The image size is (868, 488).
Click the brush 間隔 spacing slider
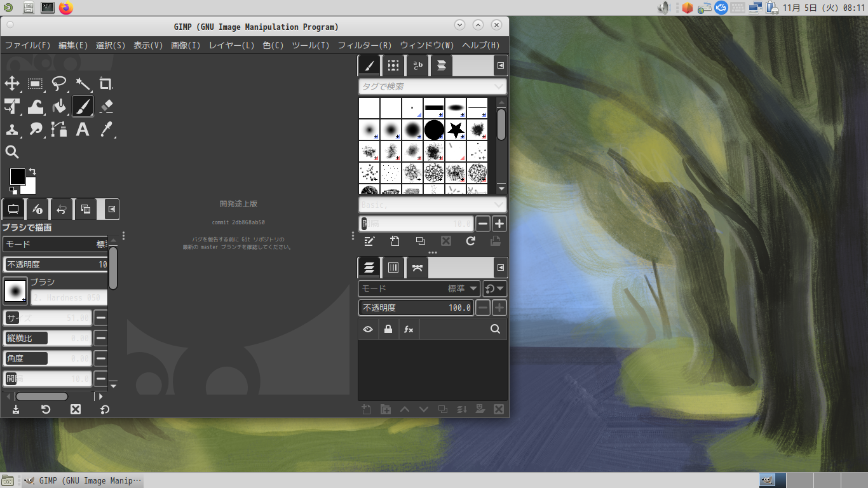(x=416, y=224)
